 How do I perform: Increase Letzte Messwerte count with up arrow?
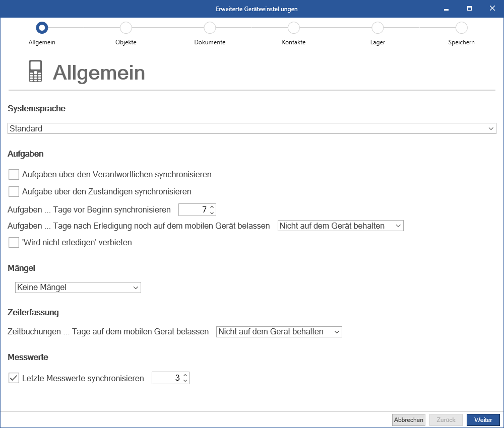[185, 375]
